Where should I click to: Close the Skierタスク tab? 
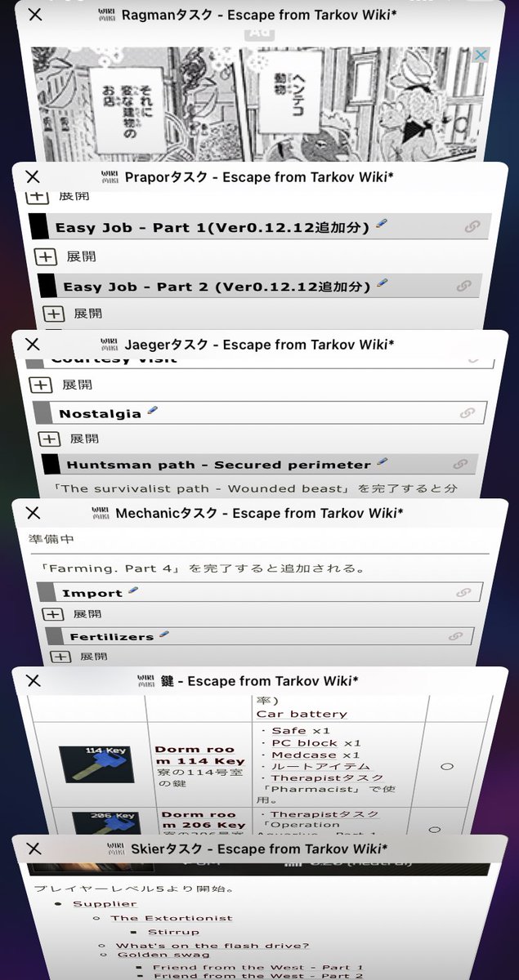(x=33, y=849)
